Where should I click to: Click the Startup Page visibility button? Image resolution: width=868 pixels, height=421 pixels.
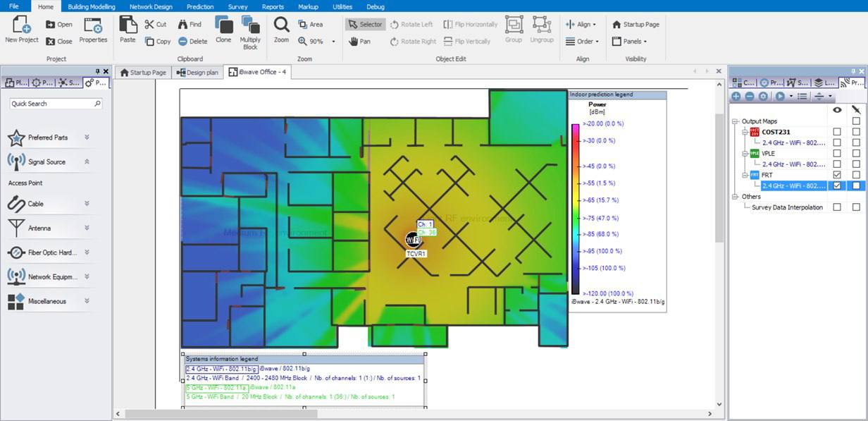tap(635, 24)
